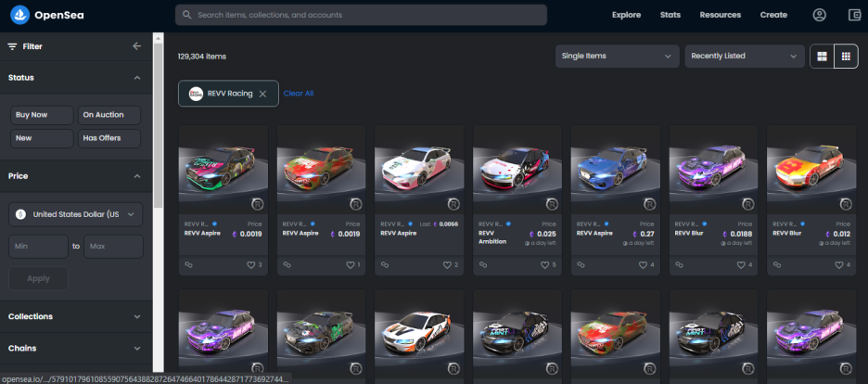Click the Filter heading label
The height and width of the screenshot is (384, 868).
tap(32, 46)
